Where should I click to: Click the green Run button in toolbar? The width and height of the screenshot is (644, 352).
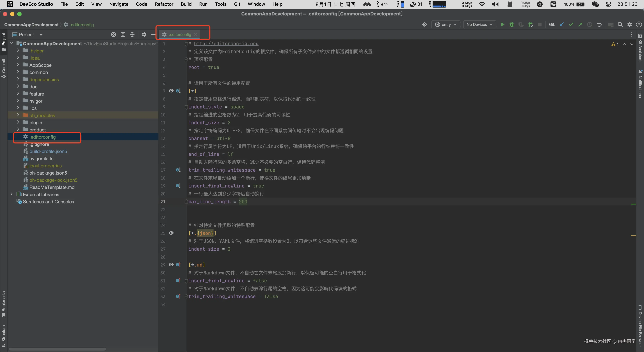(x=502, y=24)
